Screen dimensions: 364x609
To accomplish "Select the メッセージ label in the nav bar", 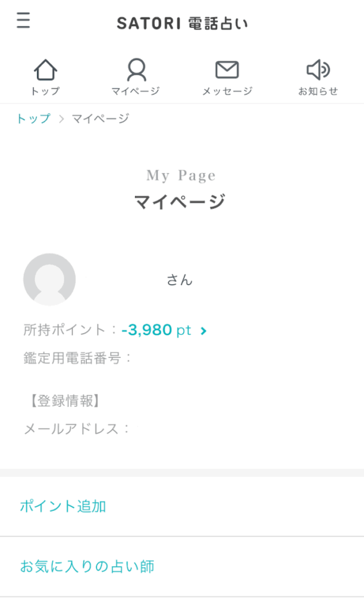I will [227, 91].
